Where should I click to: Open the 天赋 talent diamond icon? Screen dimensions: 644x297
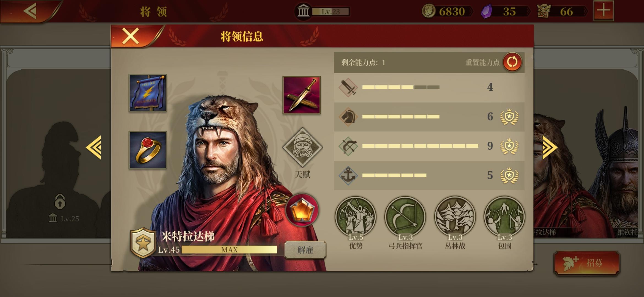(x=302, y=147)
